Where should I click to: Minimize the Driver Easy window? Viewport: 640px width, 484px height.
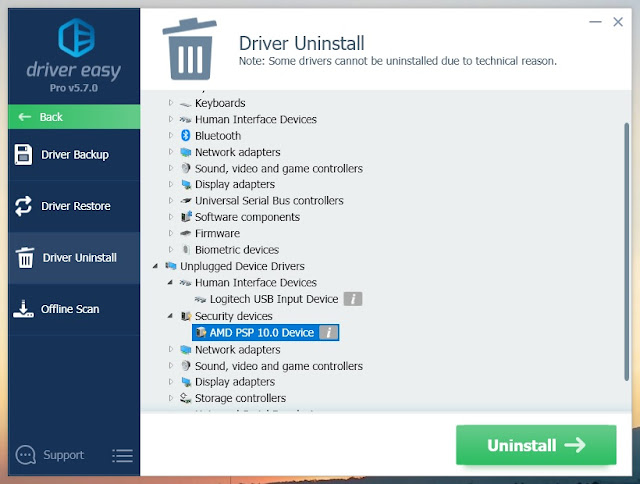click(x=596, y=22)
